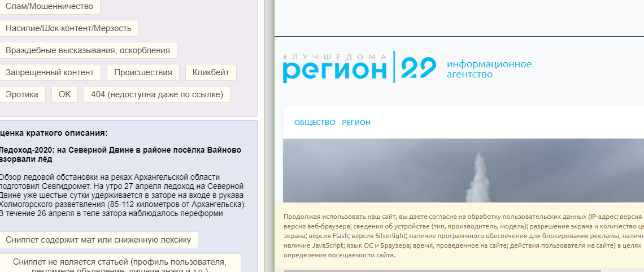Choose Насилие/Шок-контент/Мерзость category
Image resolution: width=644 pixels, height=272 pixels.
[x=68, y=28]
